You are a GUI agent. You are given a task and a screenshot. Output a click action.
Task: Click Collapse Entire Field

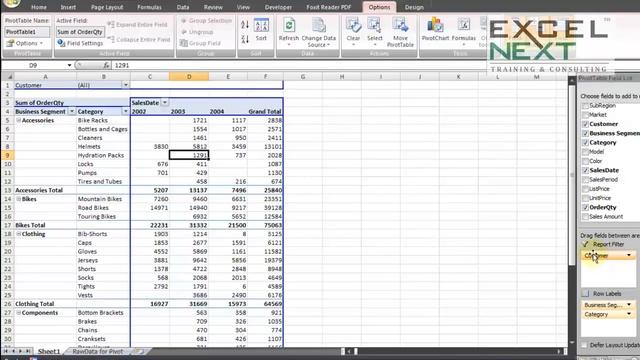coord(139,40)
